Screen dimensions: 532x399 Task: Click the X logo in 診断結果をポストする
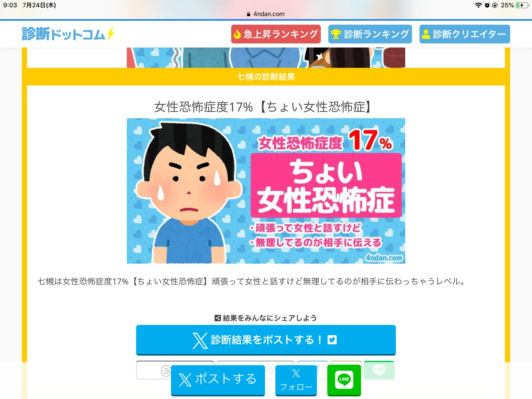[200, 340]
